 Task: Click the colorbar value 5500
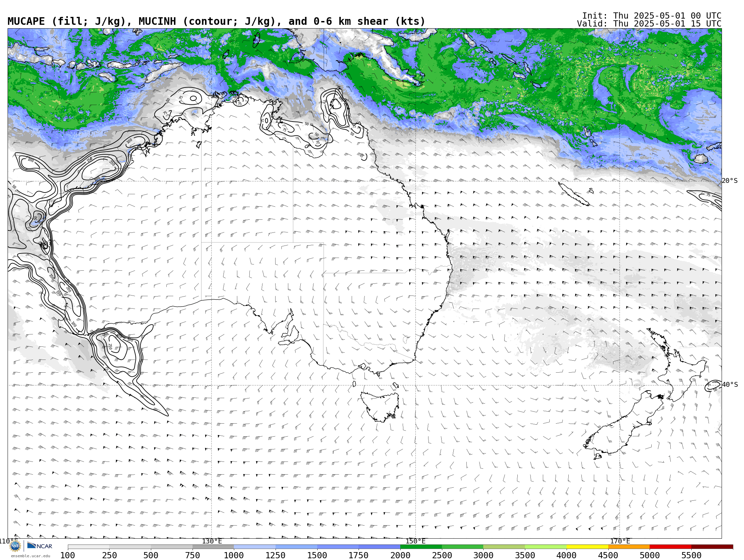[692, 556]
